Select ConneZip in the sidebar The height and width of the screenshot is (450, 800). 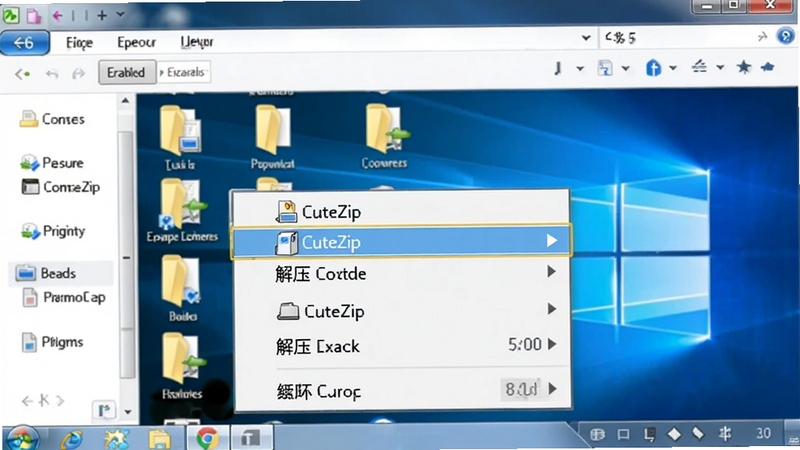pyautogui.click(x=61, y=187)
